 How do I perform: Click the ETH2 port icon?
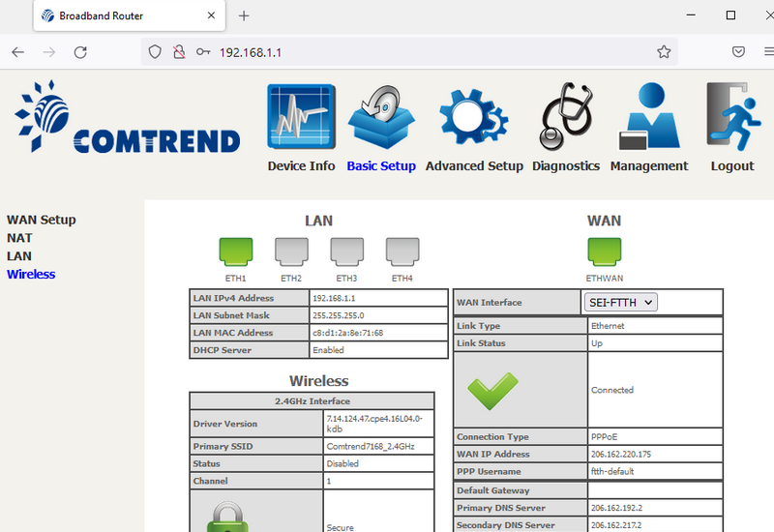point(291,251)
